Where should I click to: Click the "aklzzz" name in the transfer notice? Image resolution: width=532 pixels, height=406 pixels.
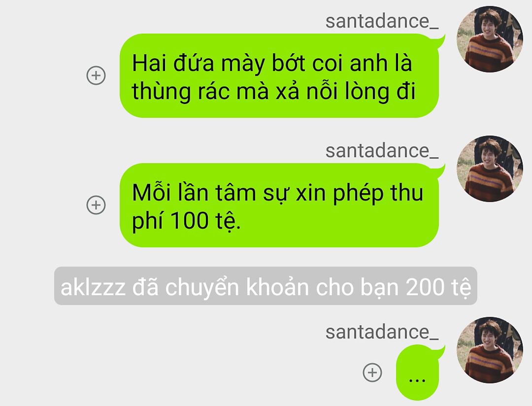point(93,288)
